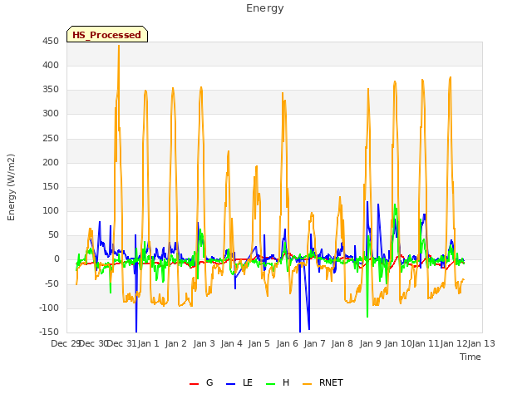Click the Jan 9 x-axis date label
Viewport: 532px width, 399px height.
371,343
